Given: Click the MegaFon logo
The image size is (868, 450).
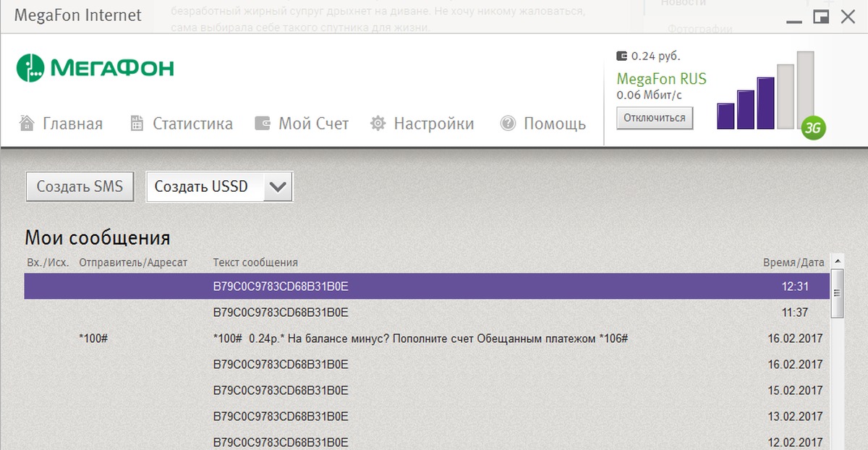Looking at the screenshot, I should [x=95, y=68].
